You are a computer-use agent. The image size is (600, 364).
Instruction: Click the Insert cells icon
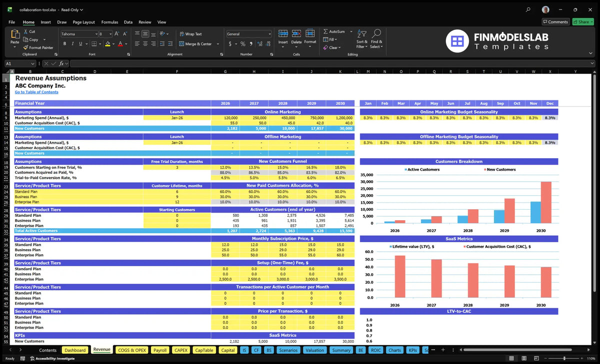click(283, 33)
